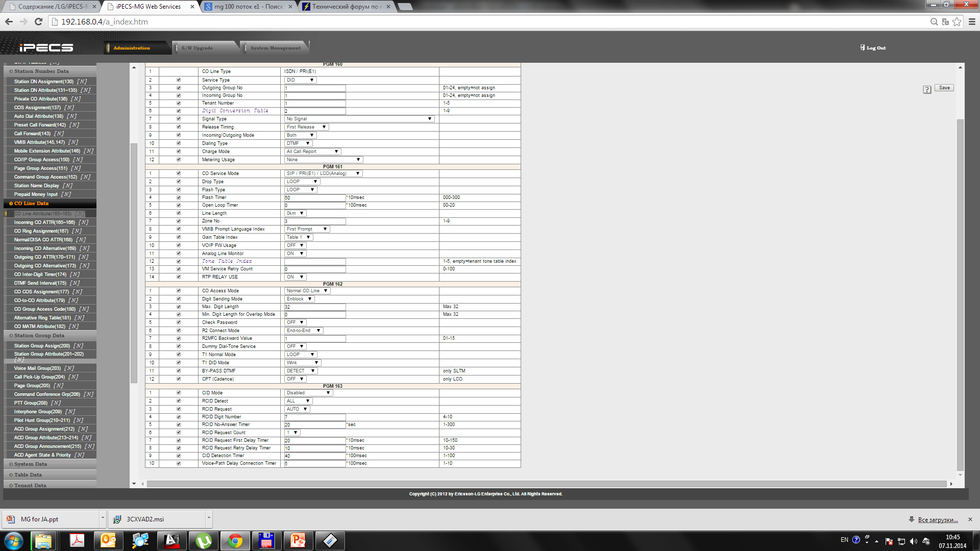The height and width of the screenshot is (551, 980).
Task: Click the Log Out link
Action: [x=875, y=48]
